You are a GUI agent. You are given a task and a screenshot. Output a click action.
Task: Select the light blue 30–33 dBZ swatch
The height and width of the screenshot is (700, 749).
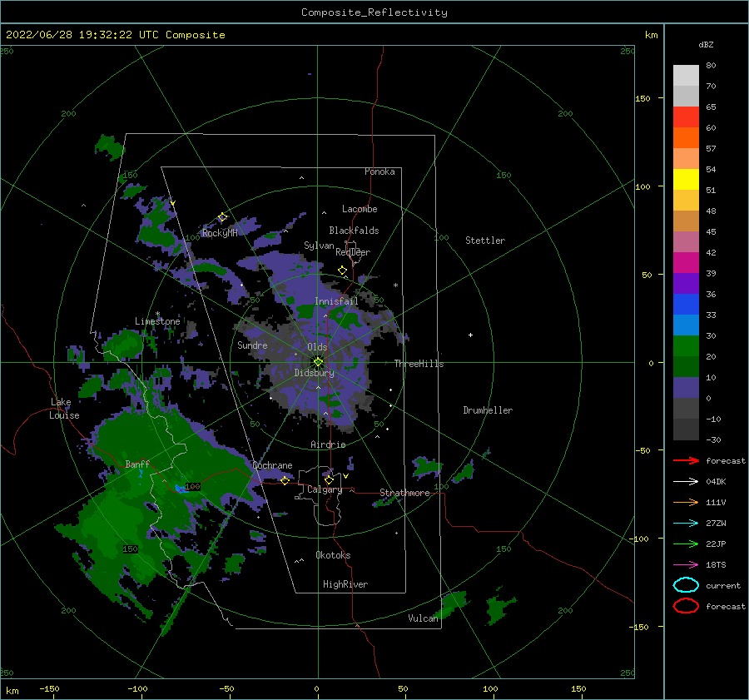click(x=686, y=325)
